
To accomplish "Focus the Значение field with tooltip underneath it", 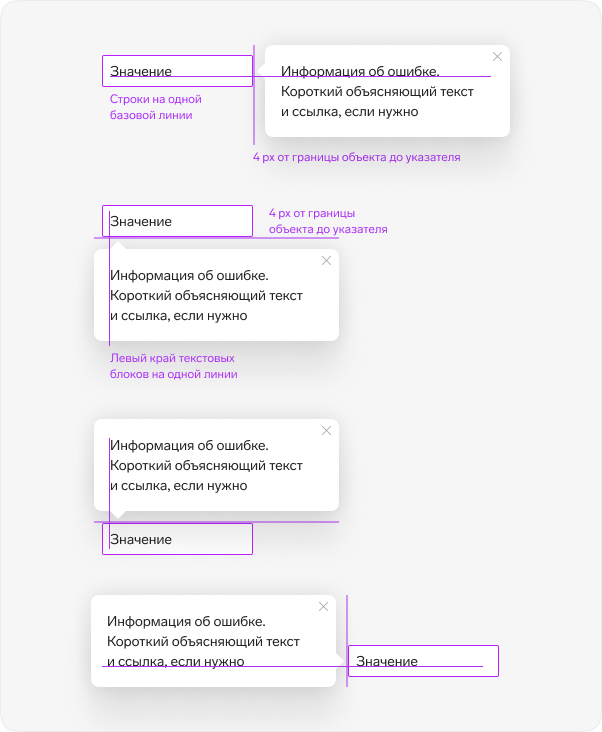I will [x=177, y=221].
